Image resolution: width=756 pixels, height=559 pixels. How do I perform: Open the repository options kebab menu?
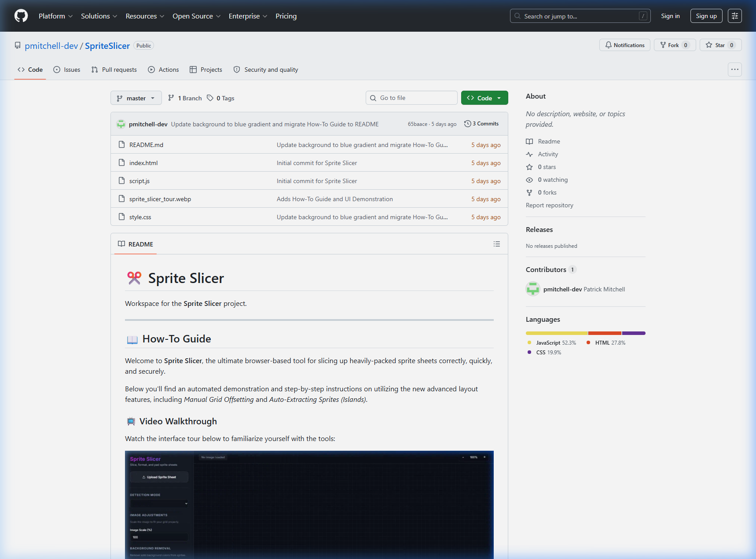pyautogui.click(x=734, y=69)
